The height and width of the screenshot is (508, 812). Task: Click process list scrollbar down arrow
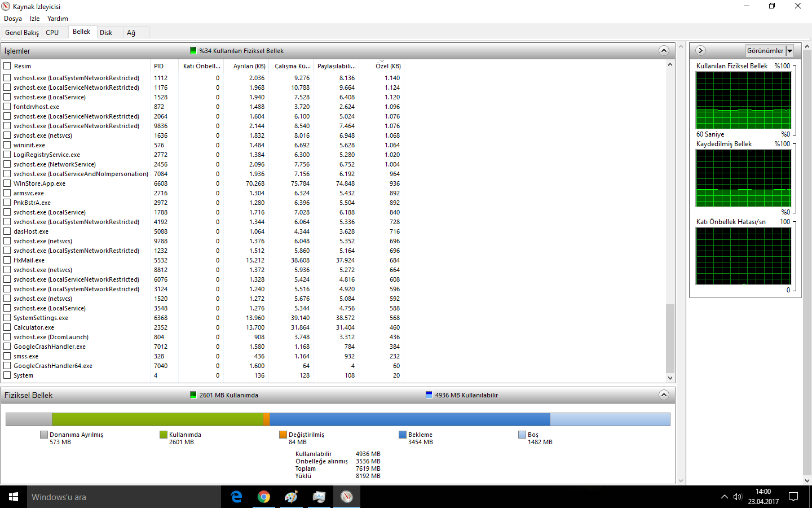[x=670, y=378]
